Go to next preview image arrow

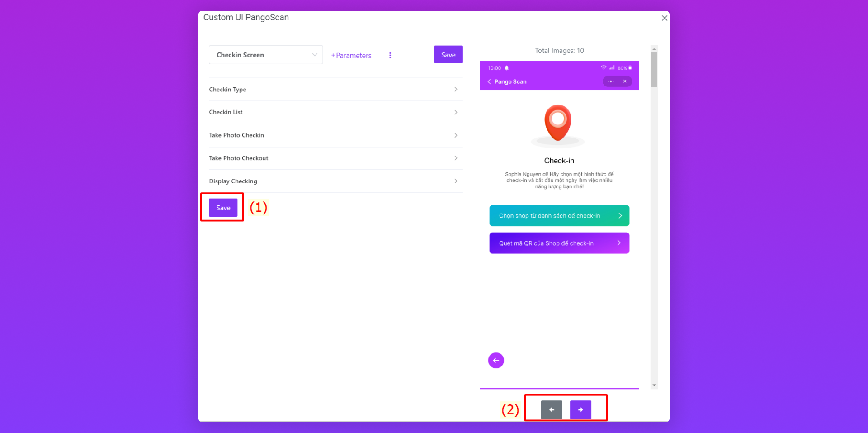(x=580, y=410)
